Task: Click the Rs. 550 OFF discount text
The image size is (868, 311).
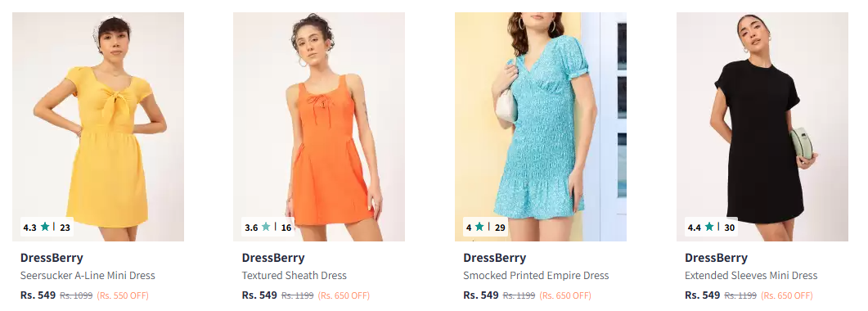Action: pyautogui.click(x=123, y=295)
